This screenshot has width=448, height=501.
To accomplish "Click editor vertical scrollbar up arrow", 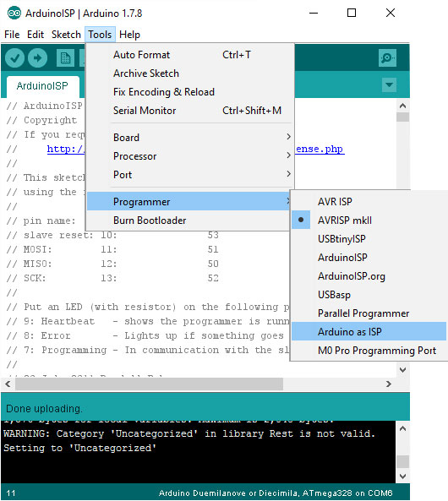I will coord(402,106).
